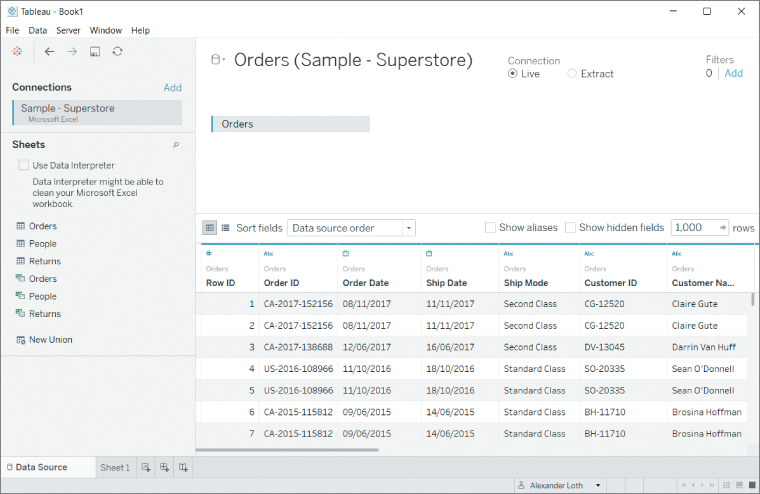The image size is (760, 494).
Task: Click Add link next to Connections
Action: [x=172, y=88]
